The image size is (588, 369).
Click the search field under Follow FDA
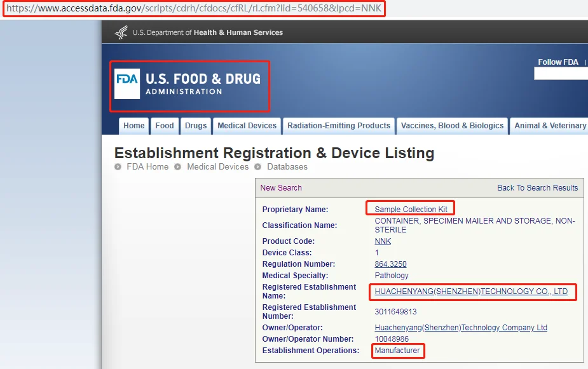pyautogui.click(x=561, y=74)
